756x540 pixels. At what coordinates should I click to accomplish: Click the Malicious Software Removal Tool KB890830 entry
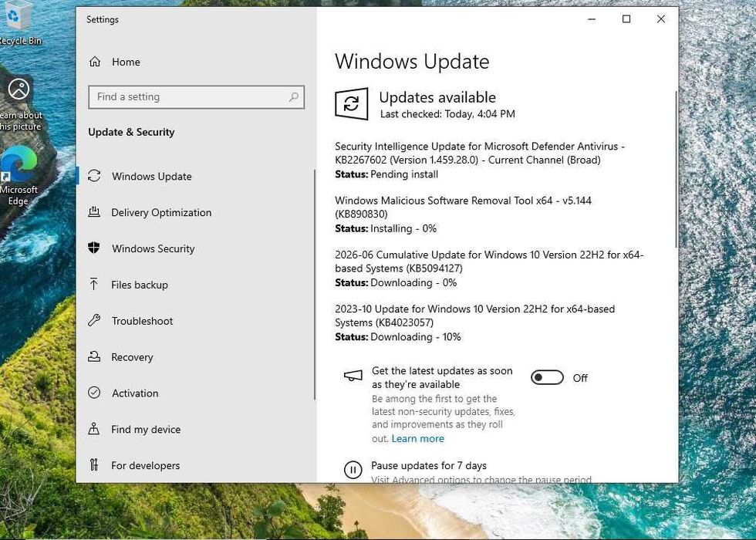(x=464, y=214)
